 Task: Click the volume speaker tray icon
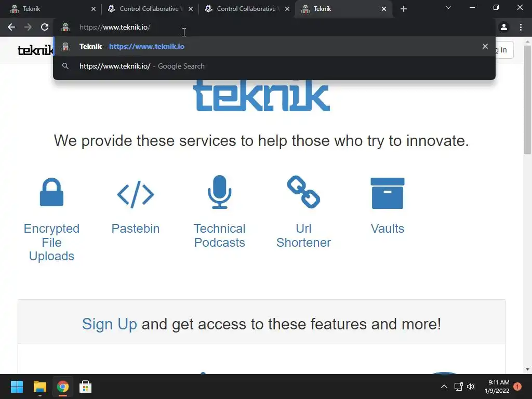click(470, 387)
